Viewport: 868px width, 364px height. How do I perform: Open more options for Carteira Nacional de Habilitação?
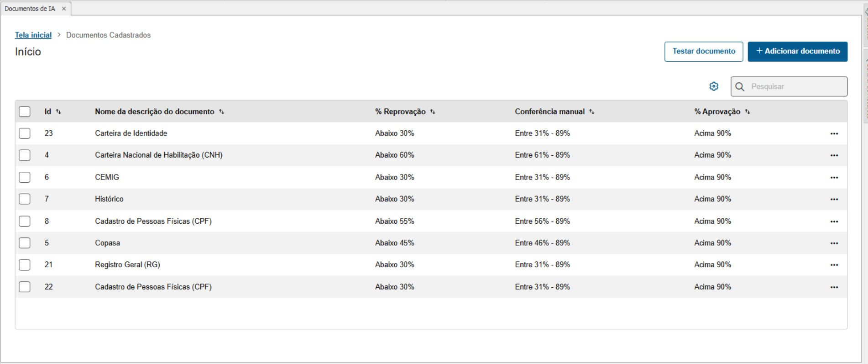834,156
